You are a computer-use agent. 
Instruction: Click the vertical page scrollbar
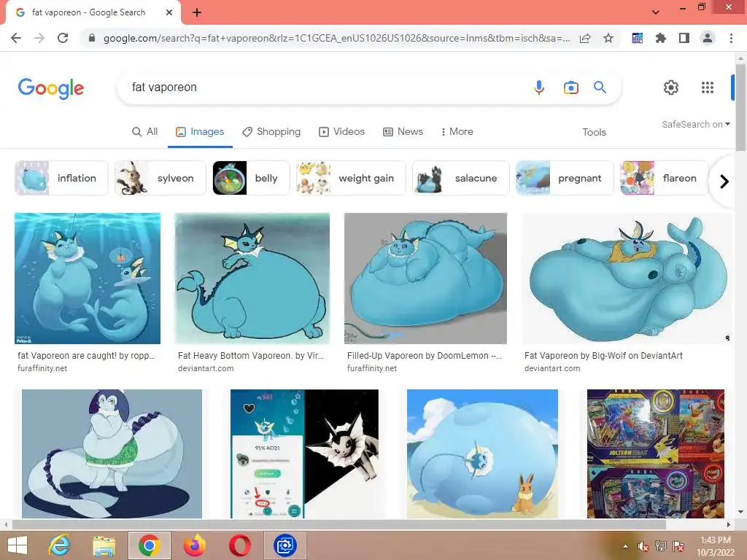(x=740, y=107)
